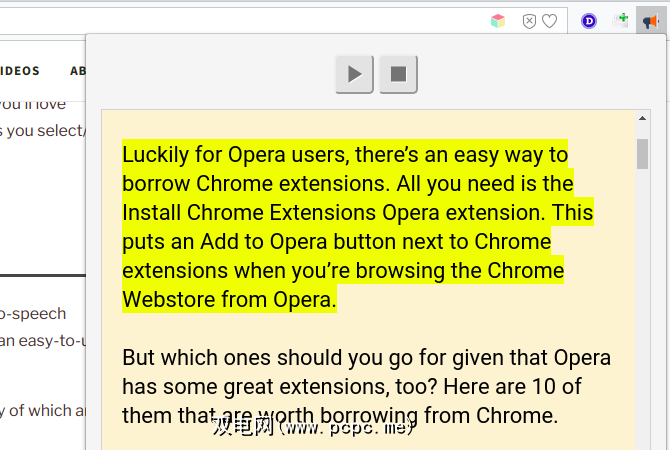Click the highlighted line "Luckily for Opera users"
670x450 pixels.
[345, 155]
